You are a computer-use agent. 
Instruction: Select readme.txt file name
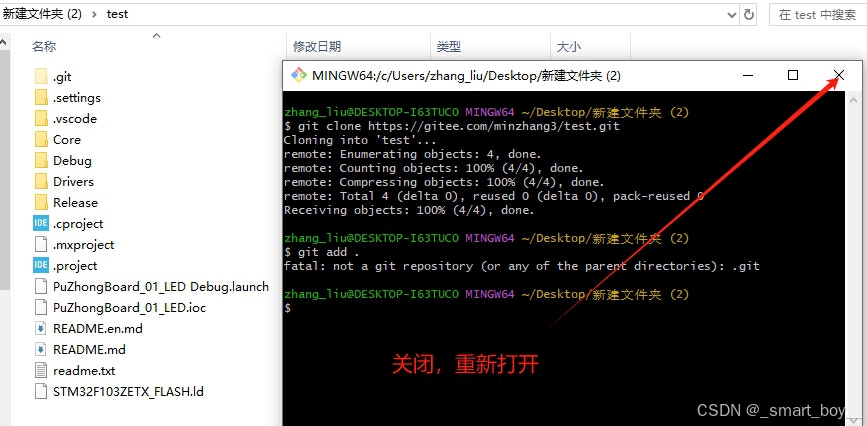point(84,371)
